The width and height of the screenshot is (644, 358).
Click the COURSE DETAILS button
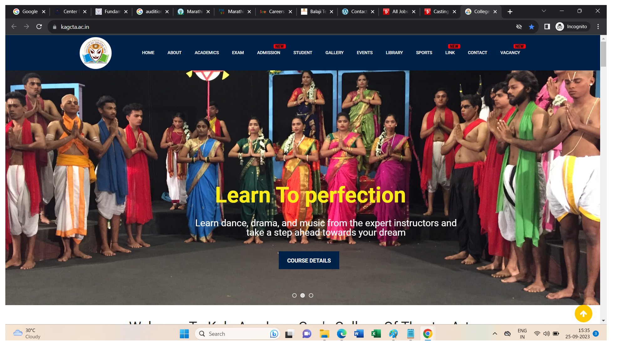[309, 260]
